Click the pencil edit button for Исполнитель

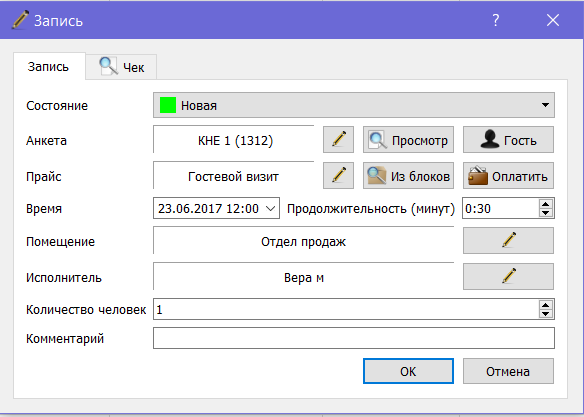pyautogui.click(x=508, y=276)
